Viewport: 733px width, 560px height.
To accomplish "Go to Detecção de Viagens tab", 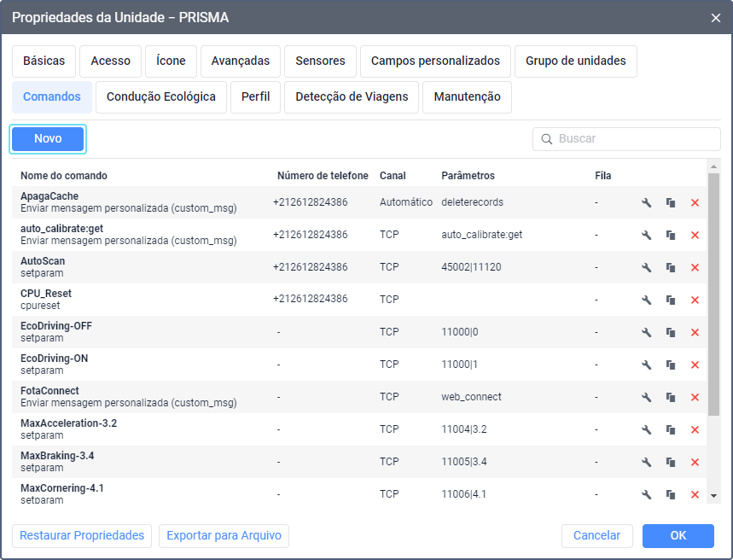I will (x=352, y=97).
